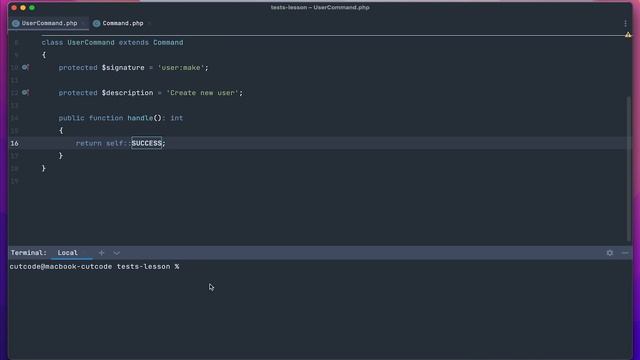Switch to the UserCommand.php tab
640x360 pixels.
[x=49, y=23]
